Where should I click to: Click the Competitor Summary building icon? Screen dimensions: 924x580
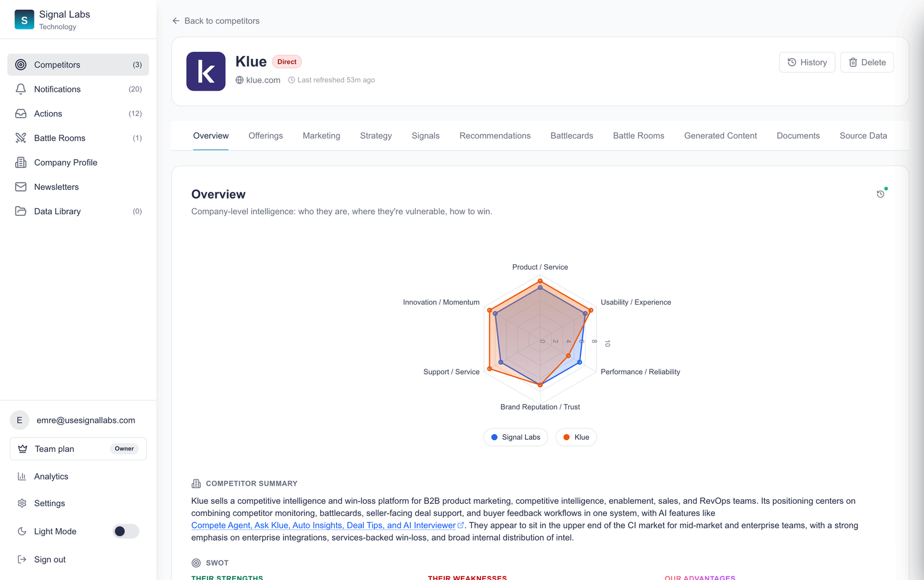pos(196,484)
